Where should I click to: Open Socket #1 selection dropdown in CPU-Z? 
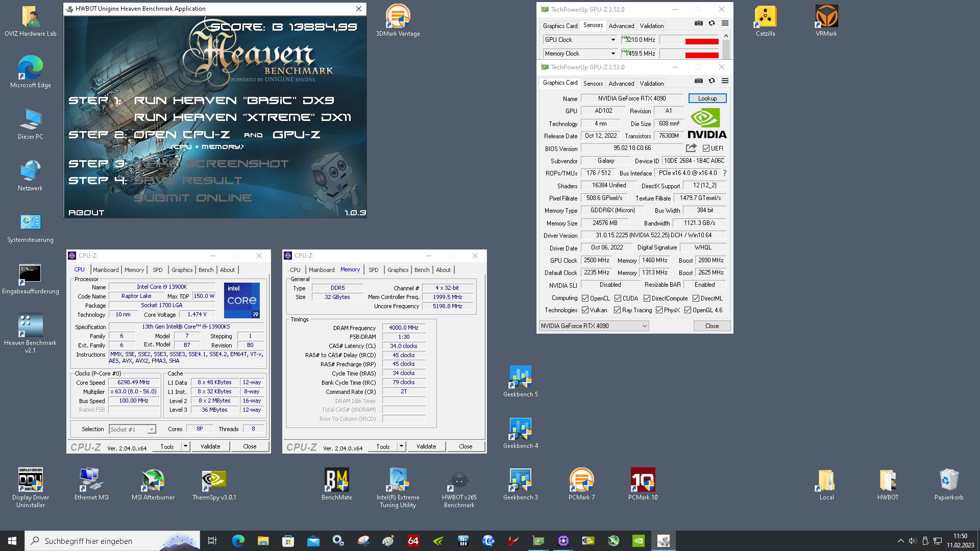[132, 430]
